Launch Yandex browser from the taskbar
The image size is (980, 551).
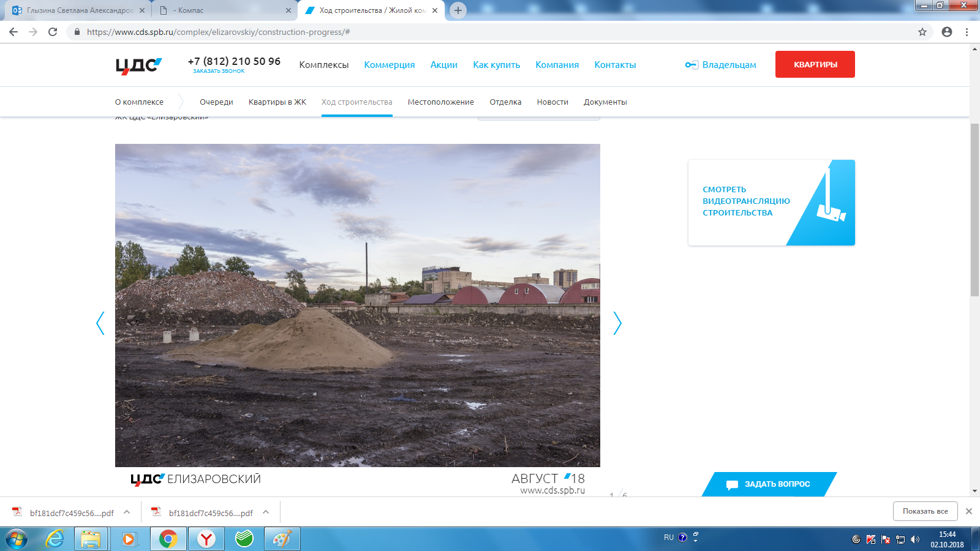coord(206,539)
